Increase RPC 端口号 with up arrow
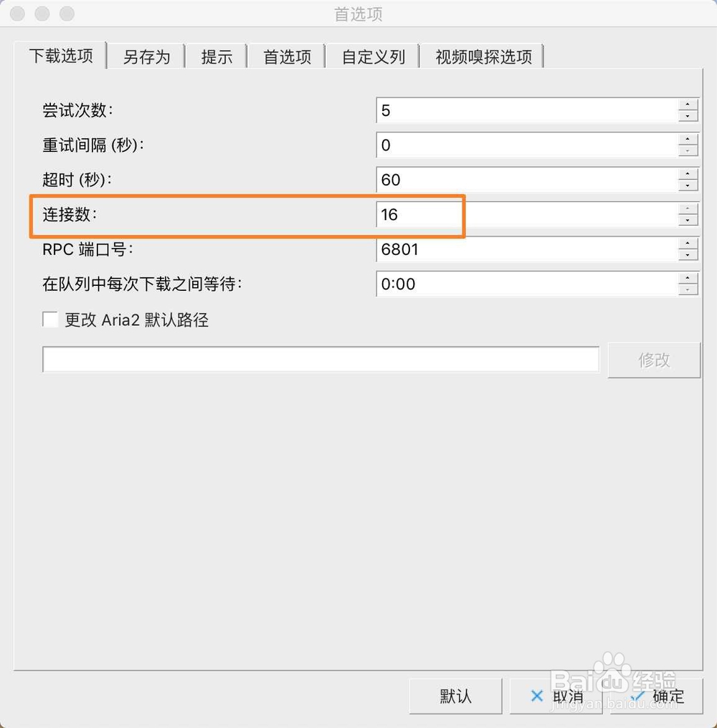Image resolution: width=717 pixels, height=728 pixels. [688, 244]
